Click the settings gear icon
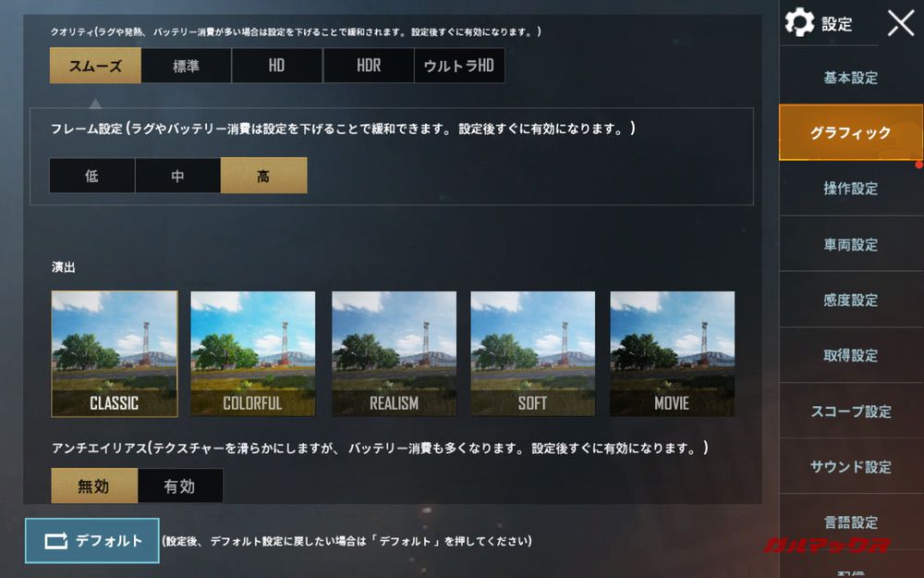 click(x=799, y=22)
